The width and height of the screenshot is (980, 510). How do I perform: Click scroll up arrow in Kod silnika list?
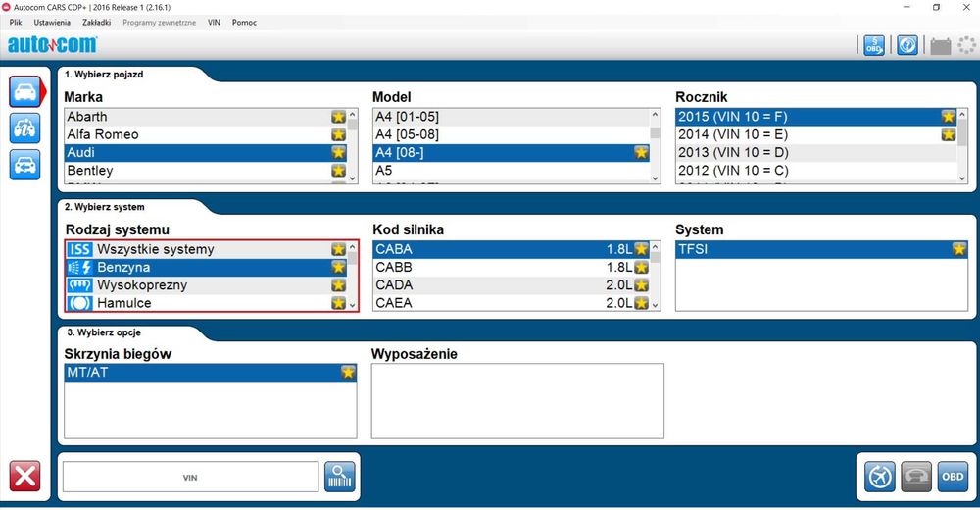(655, 246)
